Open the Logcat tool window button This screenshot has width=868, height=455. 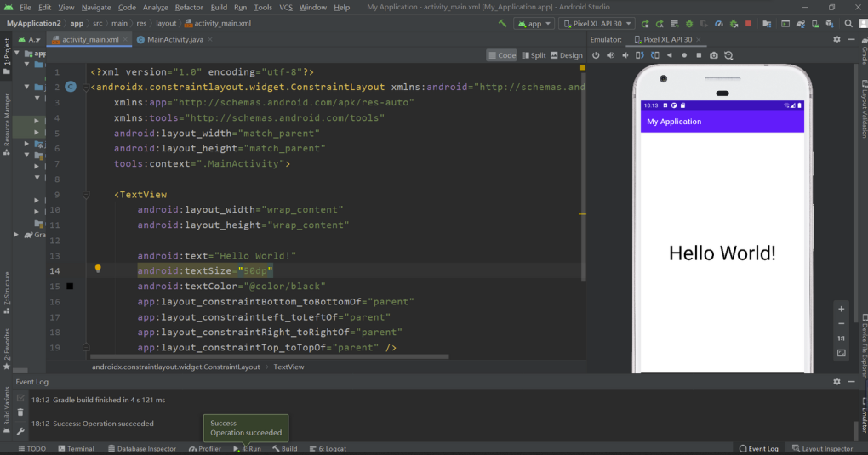(x=328, y=448)
